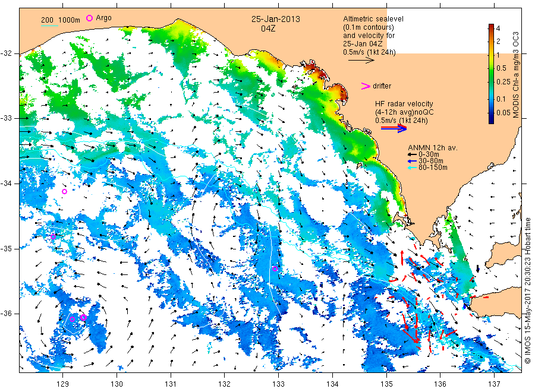
Task: Click colorbar tick label '0.05'
Action: pos(503,112)
